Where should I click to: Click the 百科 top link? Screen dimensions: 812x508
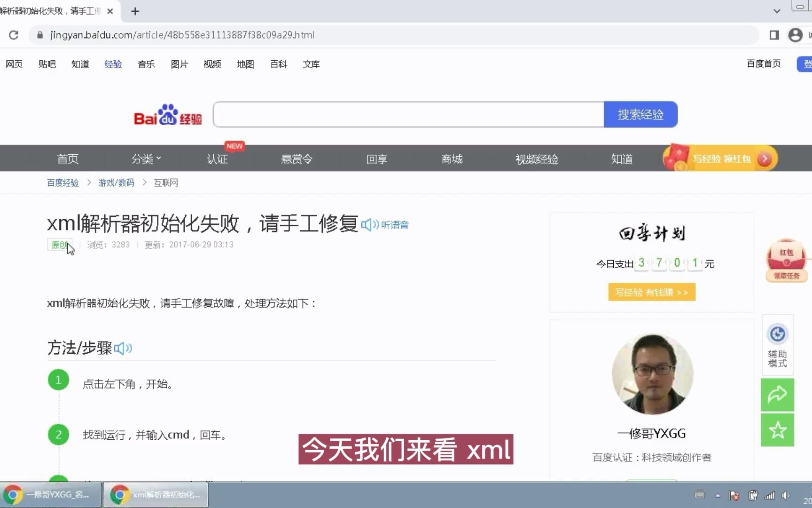[x=279, y=64]
